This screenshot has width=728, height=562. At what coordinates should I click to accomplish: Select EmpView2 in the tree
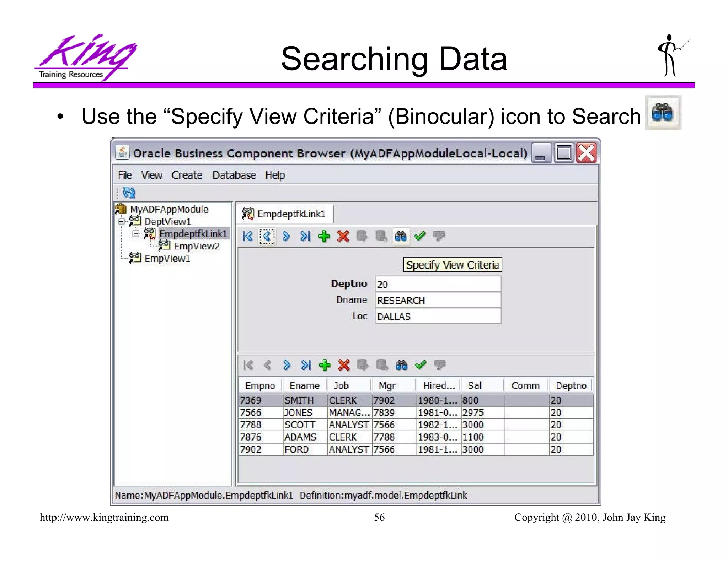(197, 246)
